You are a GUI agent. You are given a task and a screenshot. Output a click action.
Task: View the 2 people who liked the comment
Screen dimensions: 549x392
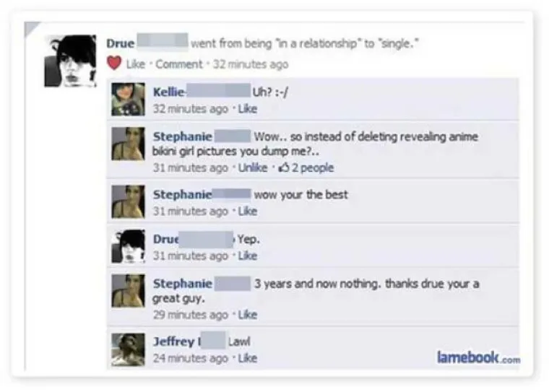(313, 167)
